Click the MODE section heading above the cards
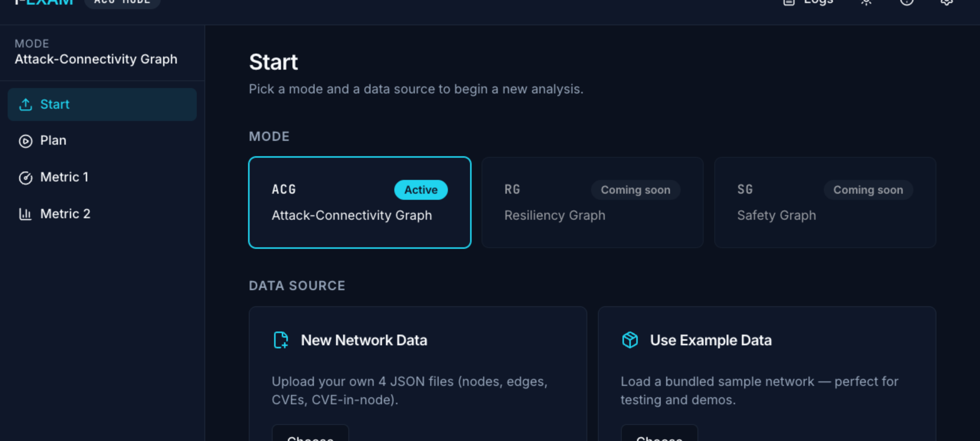980x441 pixels. pos(269,137)
